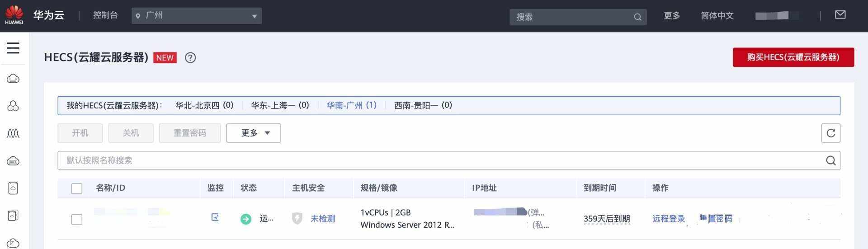
Task: Open the cloud disk sidebar icon below the wavy-lines icon
Action: (x=13, y=161)
